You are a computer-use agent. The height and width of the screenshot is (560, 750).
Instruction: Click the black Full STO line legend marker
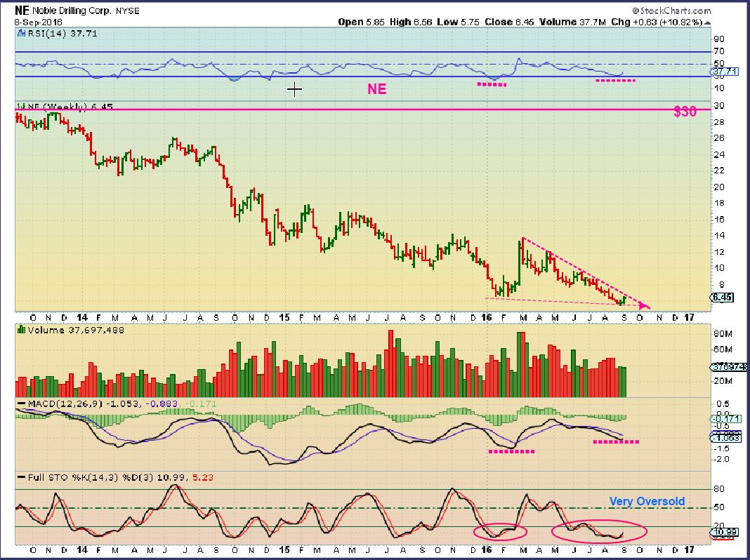click(22, 477)
